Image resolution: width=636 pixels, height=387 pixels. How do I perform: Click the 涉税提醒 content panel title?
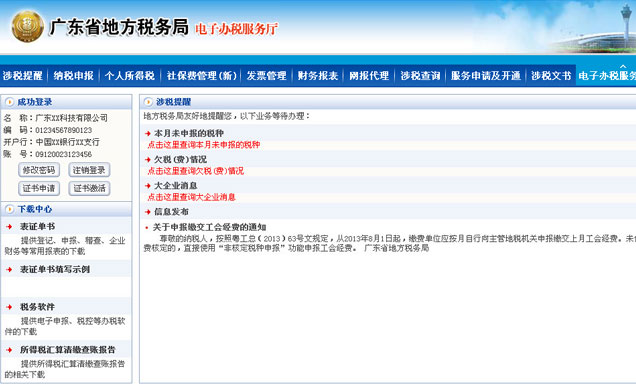(x=174, y=102)
